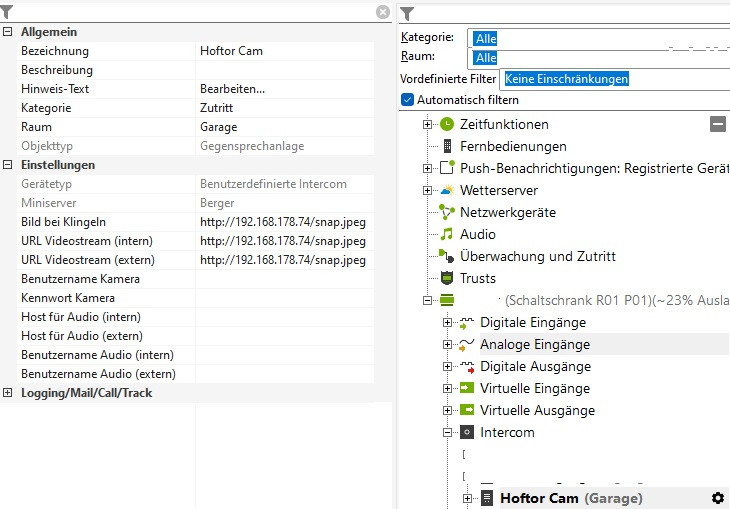Click Bearbeiten... for Hinweis-Text

[232, 89]
